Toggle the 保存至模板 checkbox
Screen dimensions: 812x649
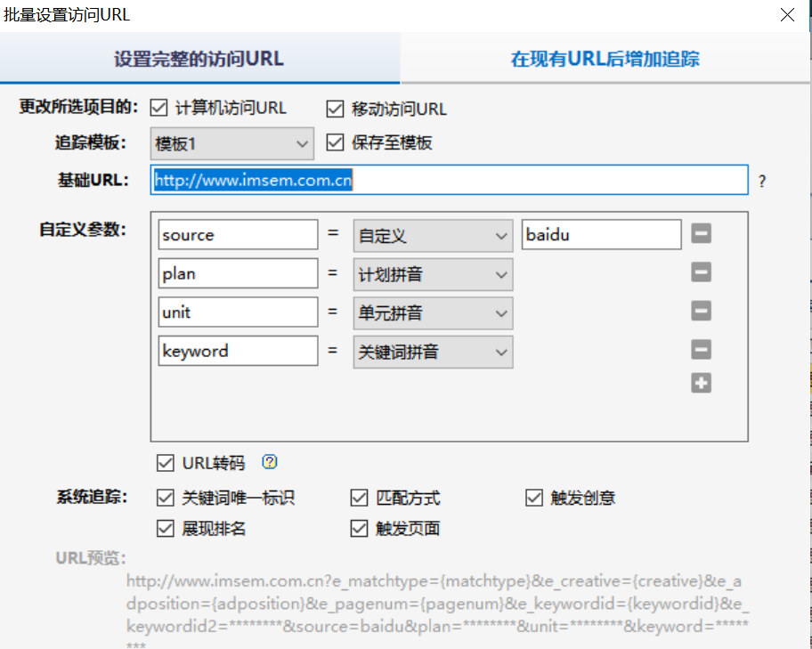335,142
